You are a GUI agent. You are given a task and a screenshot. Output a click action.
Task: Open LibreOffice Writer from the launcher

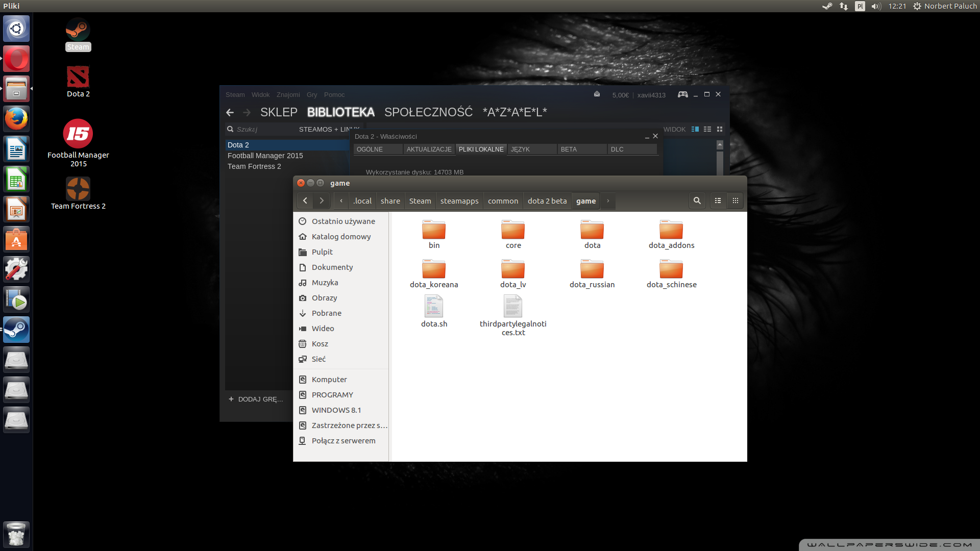click(x=16, y=149)
